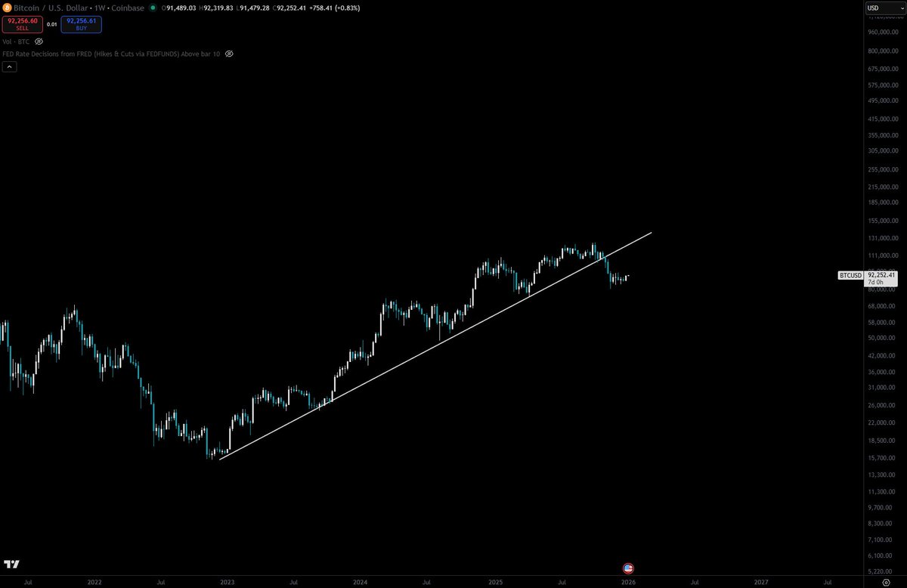
Task: Click the 2027 label on time axis
Action: point(761,583)
